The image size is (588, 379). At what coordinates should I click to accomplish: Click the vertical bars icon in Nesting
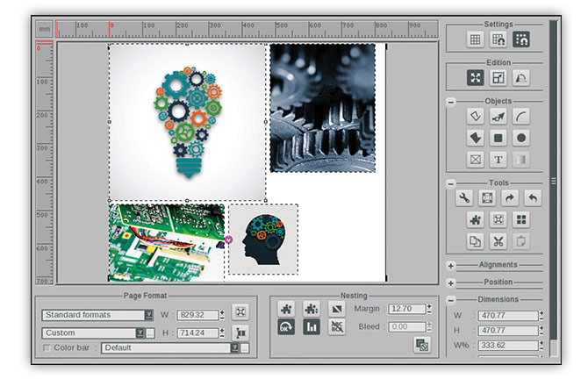coord(311,327)
